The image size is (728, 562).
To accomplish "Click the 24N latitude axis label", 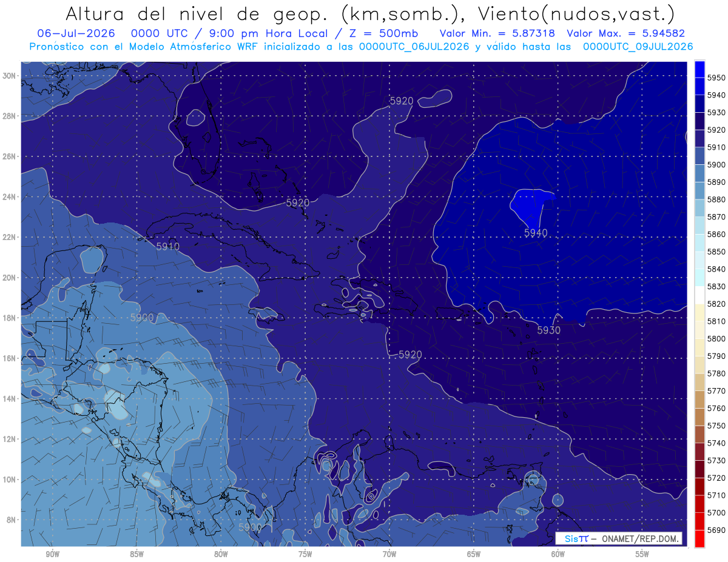I will pos(9,197).
